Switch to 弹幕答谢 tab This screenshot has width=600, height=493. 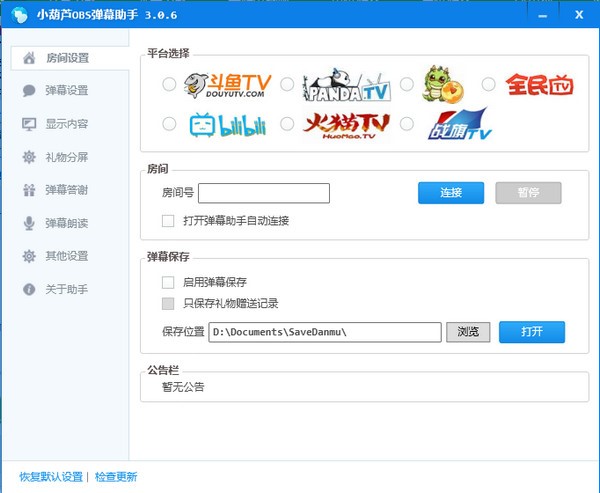pos(67,190)
